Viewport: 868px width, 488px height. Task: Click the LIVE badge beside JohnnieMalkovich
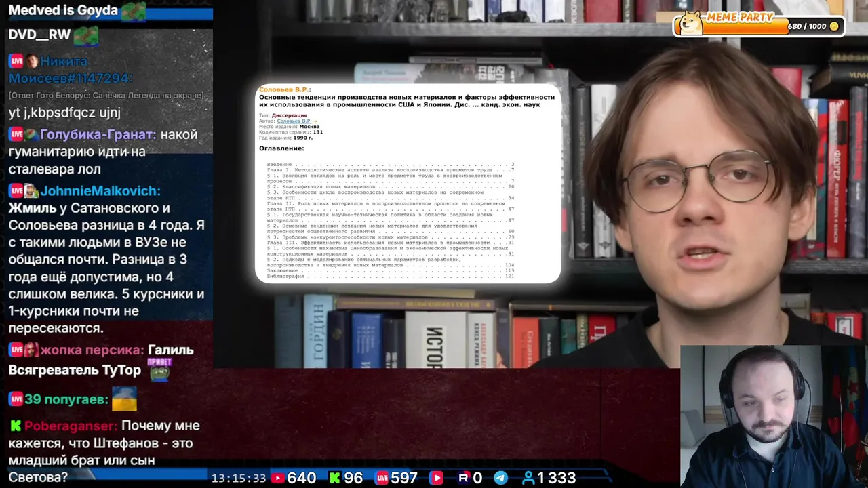point(16,191)
